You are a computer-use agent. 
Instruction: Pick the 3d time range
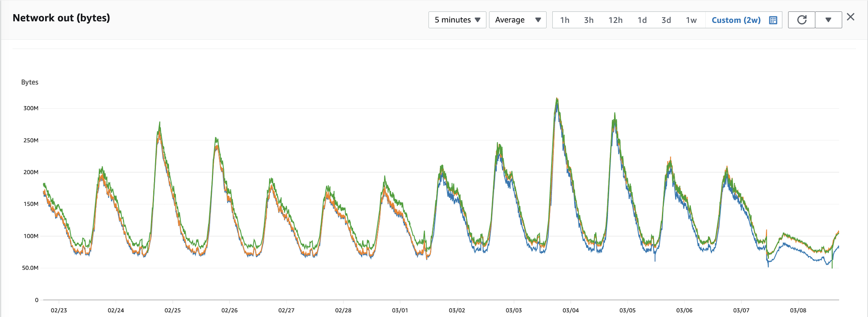point(666,20)
